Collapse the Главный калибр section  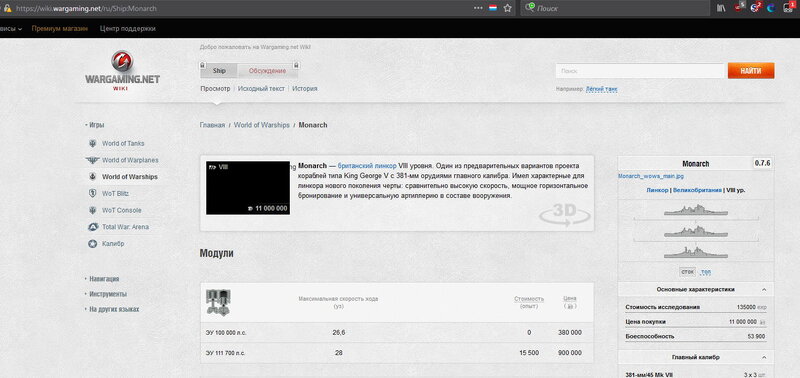click(x=764, y=358)
